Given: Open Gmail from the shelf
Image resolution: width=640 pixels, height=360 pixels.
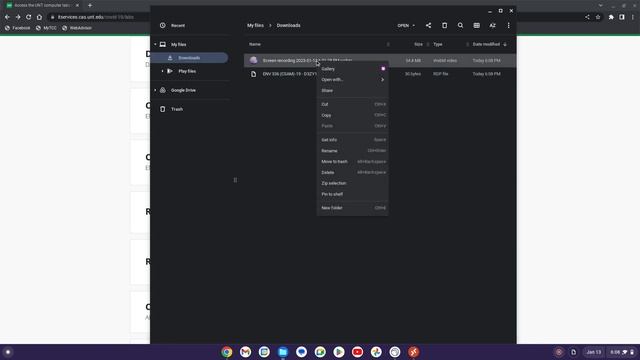Looking at the screenshot, I should tap(245, 352).
